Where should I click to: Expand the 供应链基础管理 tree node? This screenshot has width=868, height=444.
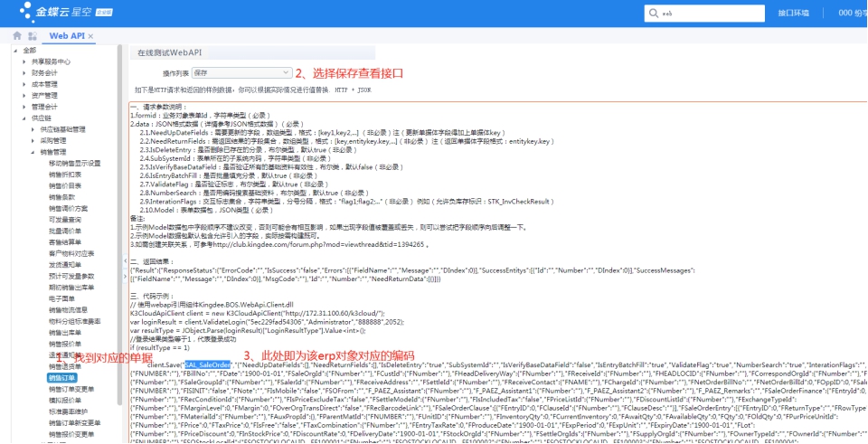pos(33,129)
